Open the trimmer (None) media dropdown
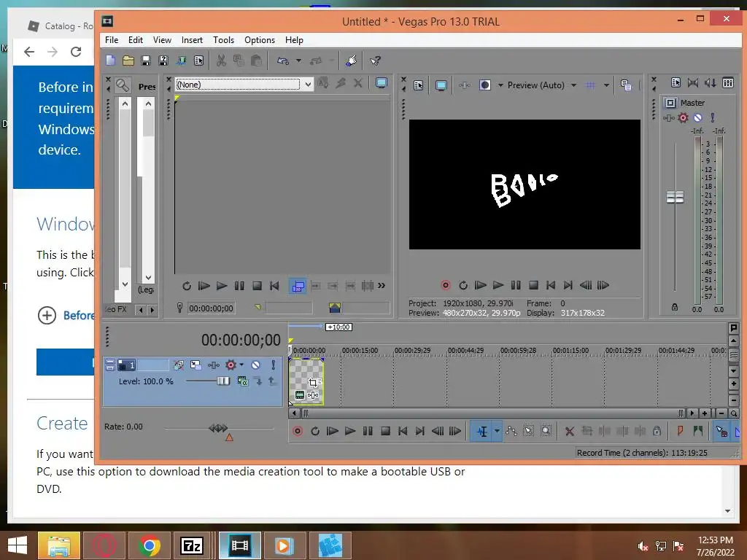747x560 pixels. pyautogui.click(x=308, y=85)
